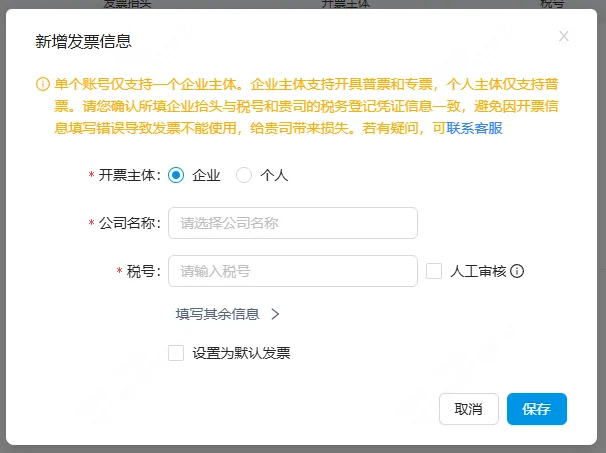The image size is (606, 453).
Task: Click the 税号 field label
Action: (143, 271)
